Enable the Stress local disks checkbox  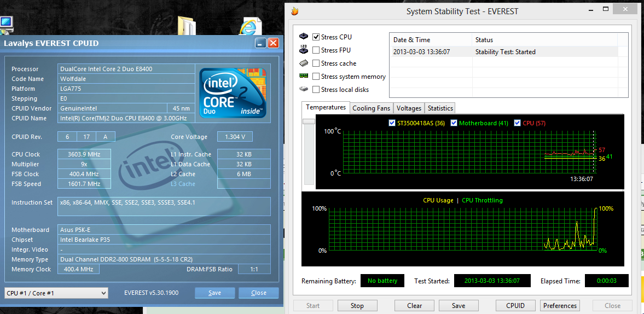(x=316, y=90)
